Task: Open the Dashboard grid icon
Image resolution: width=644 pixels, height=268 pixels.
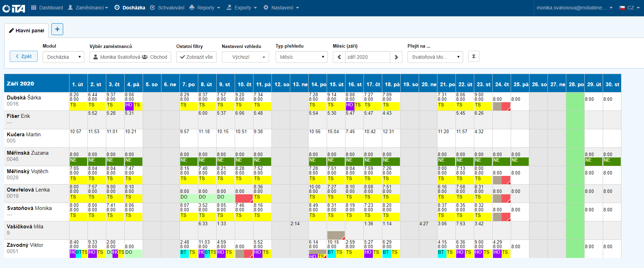Action: coord(34,8)
